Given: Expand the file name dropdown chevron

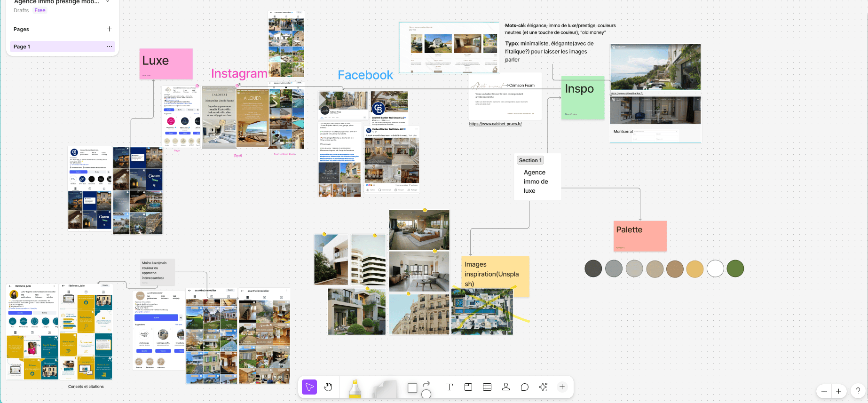Looking at the screenshot, I should pyautogui.click(x=108, y=2).
